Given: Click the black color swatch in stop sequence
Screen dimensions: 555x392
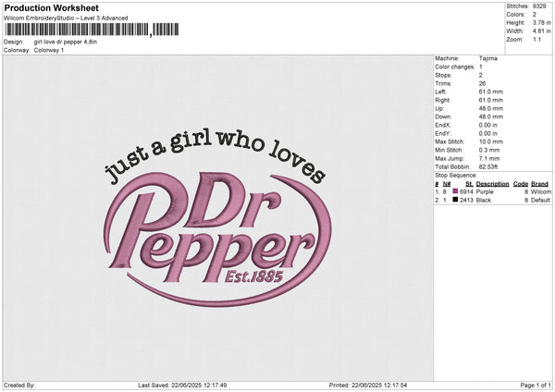Looking at the screenshot, I should click(455, 200).
